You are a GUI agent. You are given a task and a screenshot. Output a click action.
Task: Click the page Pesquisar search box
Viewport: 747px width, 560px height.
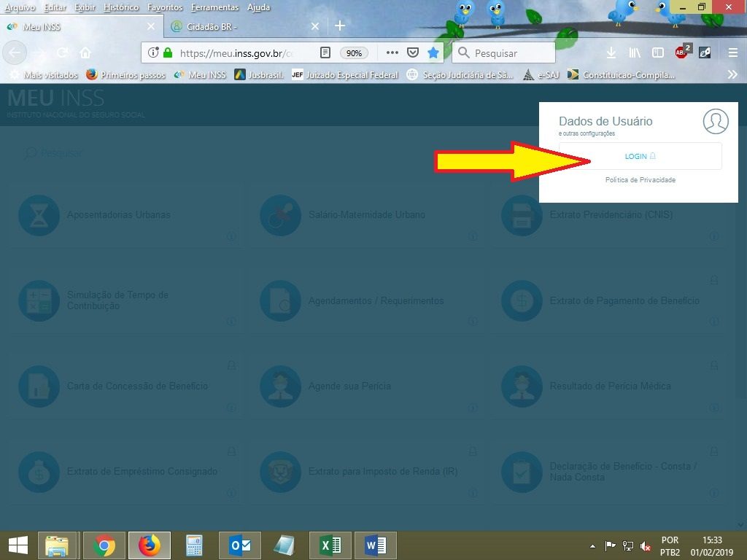point(54,153)
